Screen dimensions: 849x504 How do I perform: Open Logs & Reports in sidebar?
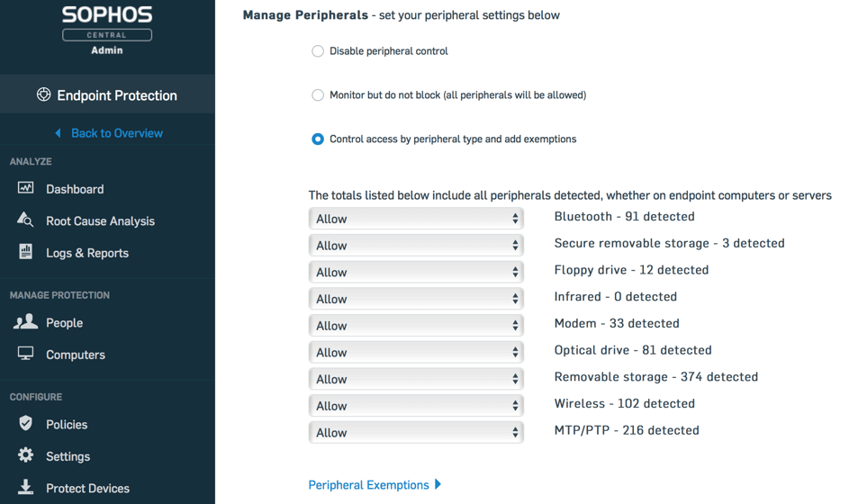pos(87,253)
